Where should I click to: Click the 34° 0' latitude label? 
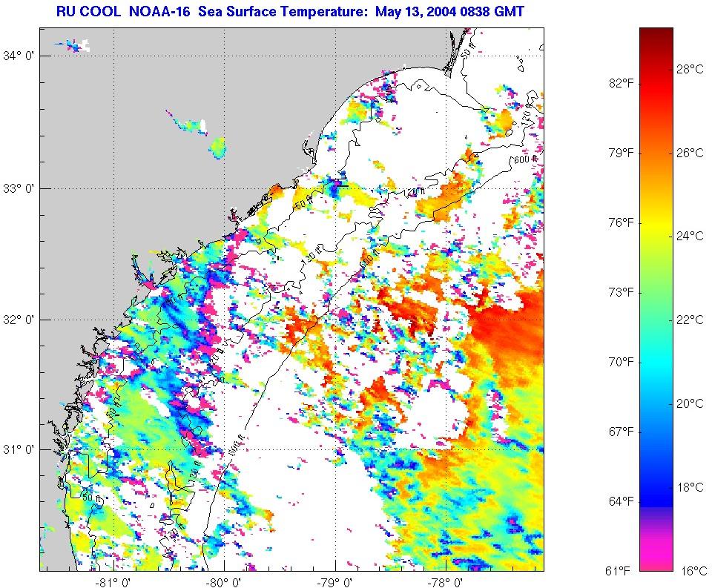point(19,56)
